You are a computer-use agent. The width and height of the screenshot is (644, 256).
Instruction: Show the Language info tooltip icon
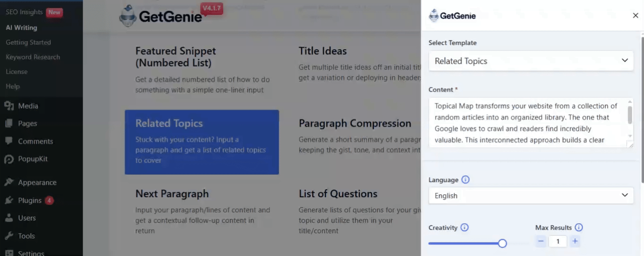465,180
